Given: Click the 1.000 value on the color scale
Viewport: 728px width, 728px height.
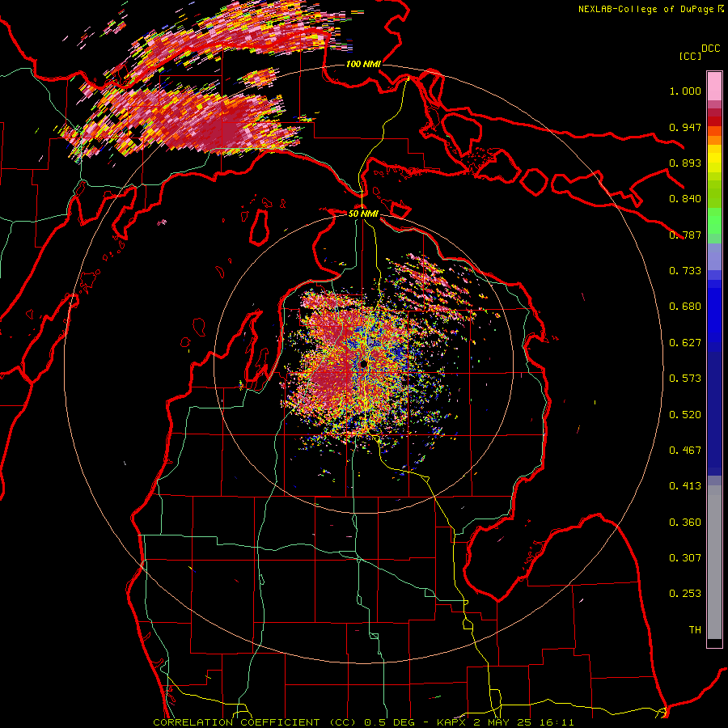Looking at the screenshot, I should click(685, 91).
